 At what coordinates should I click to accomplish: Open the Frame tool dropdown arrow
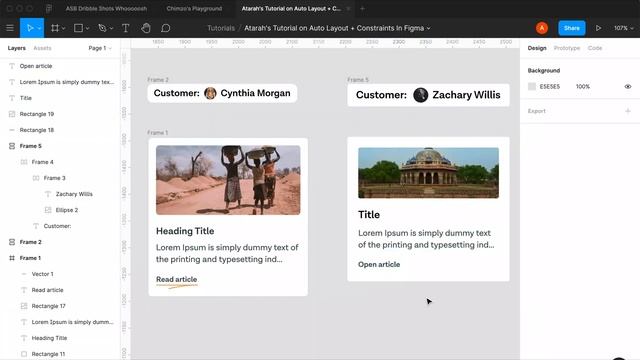pos(63,29)
